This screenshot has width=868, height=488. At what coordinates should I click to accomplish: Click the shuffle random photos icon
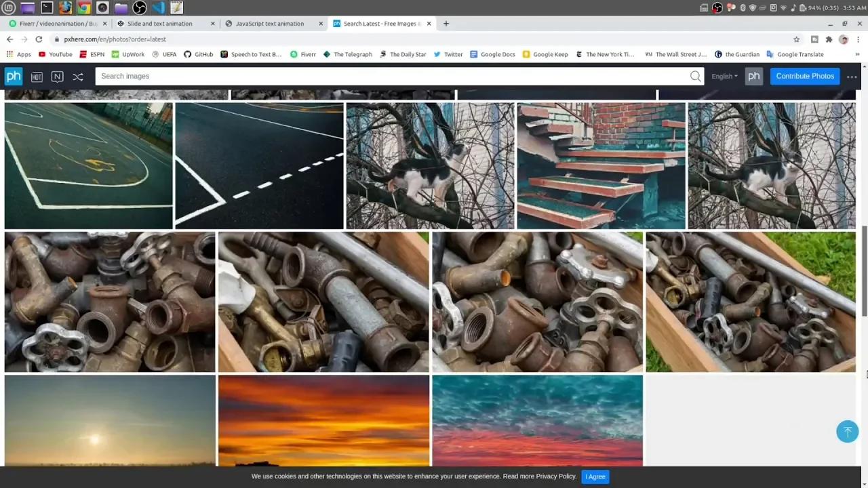click(78, 76)
